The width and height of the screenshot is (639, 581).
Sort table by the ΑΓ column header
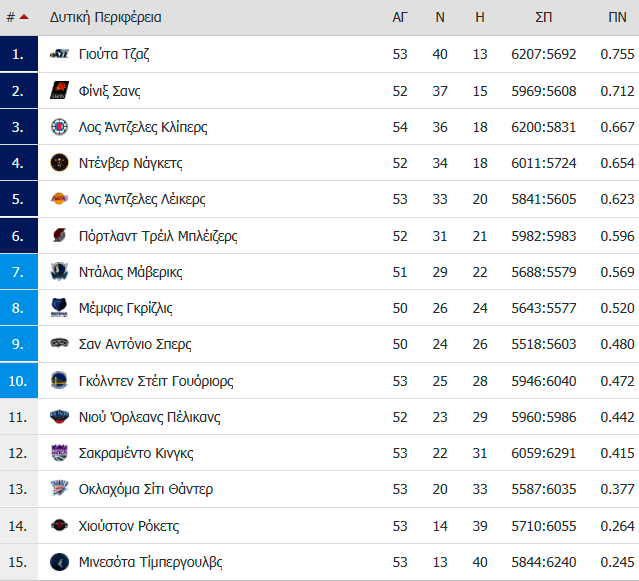(x=399, y=17)
